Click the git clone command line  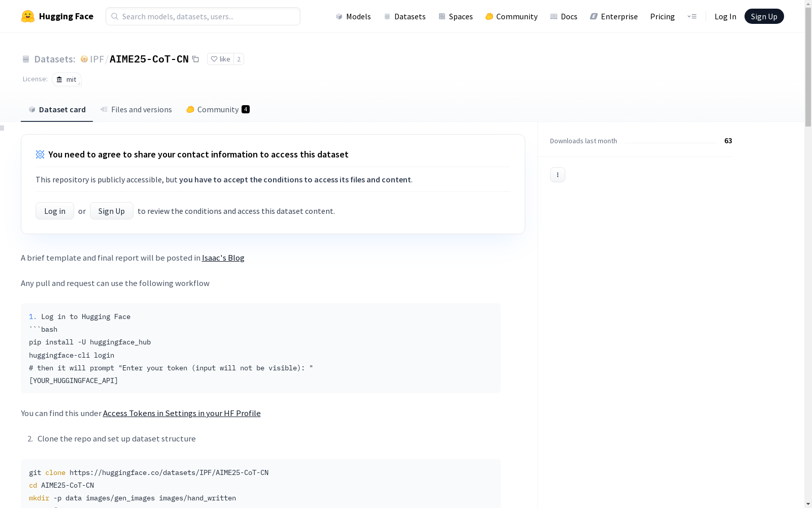(149, 473)
